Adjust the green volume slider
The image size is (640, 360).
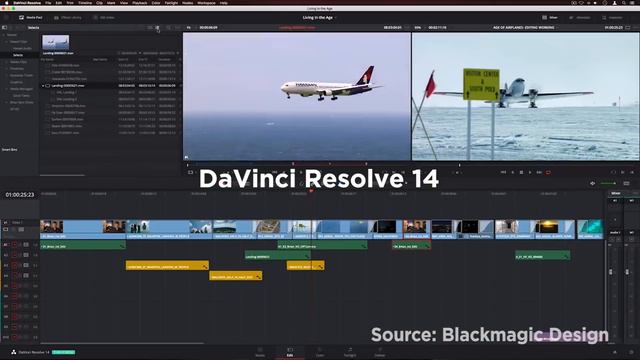point(608,183)
